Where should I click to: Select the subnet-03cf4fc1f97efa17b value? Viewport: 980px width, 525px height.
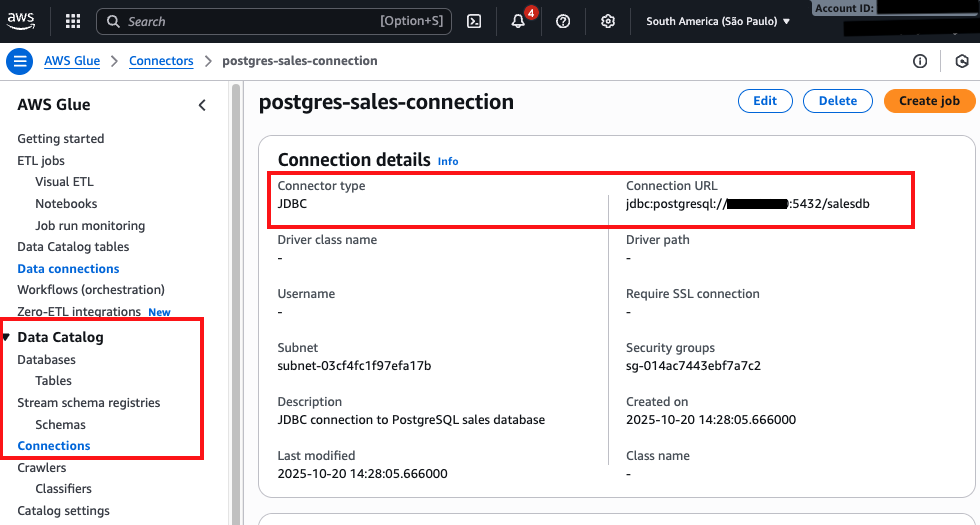pyautogui.click(x=354, y=366)
